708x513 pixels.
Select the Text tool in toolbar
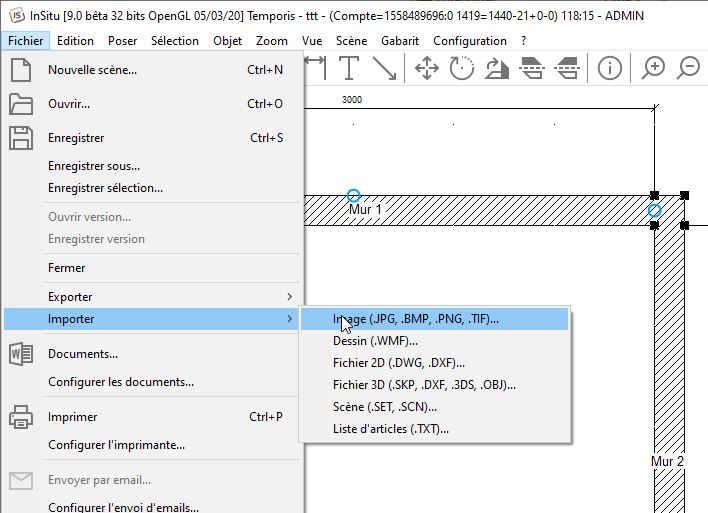(x=348, y=68)
